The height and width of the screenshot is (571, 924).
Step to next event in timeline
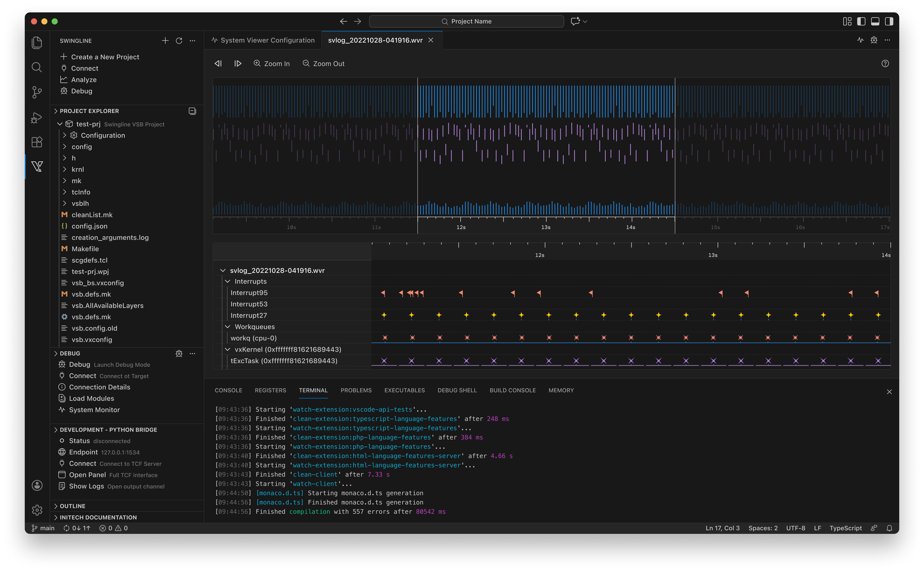click(x=237, y=63)
